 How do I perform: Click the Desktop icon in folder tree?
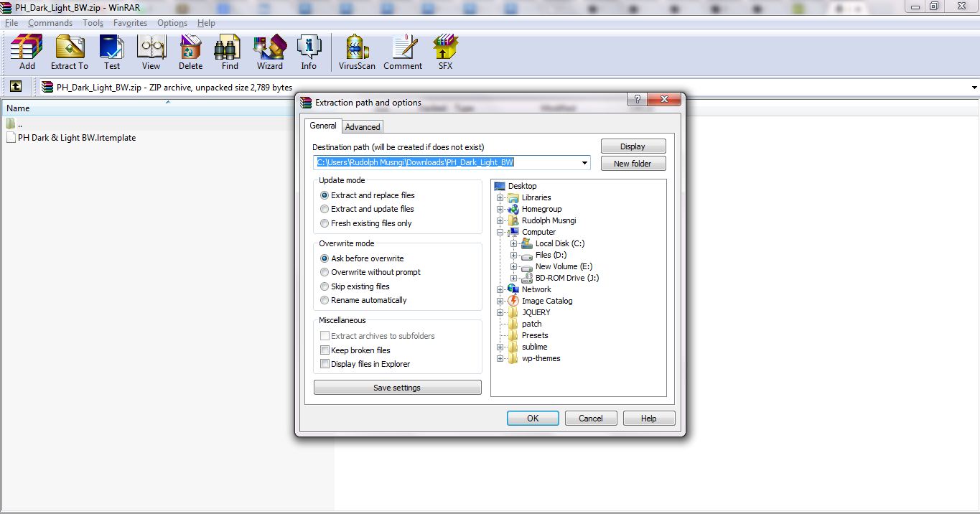(x=500, y=186)
